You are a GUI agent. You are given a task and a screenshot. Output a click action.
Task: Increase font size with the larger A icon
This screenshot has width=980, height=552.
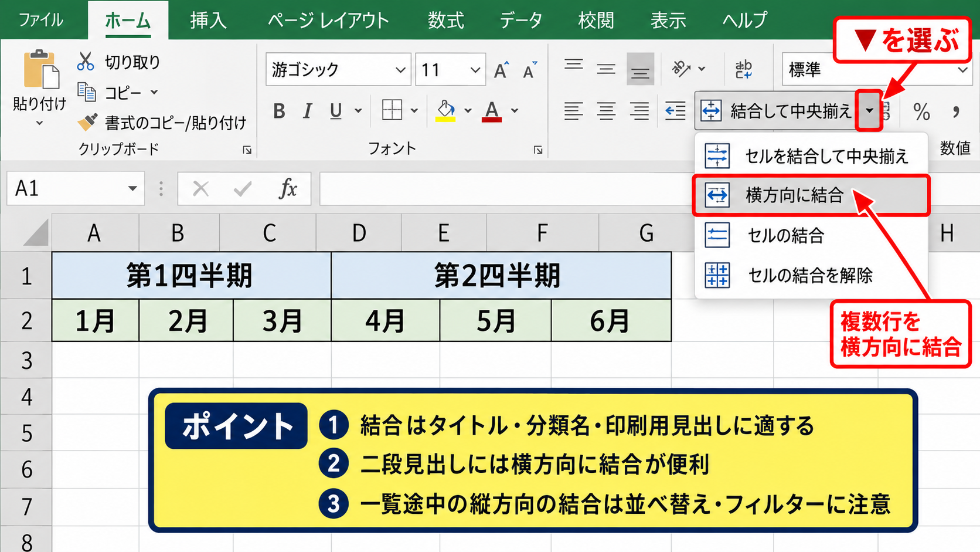click(x=501, y=70)
